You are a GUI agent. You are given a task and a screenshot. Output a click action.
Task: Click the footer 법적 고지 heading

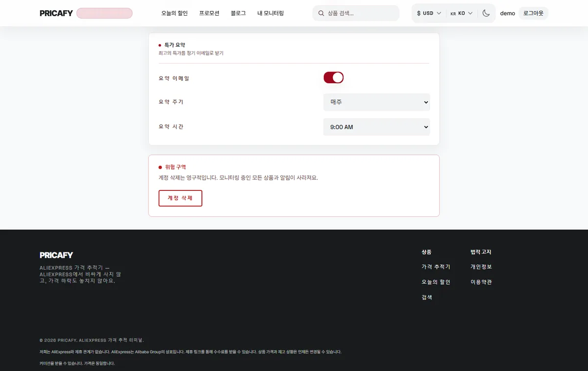click(x=481, y=252)
